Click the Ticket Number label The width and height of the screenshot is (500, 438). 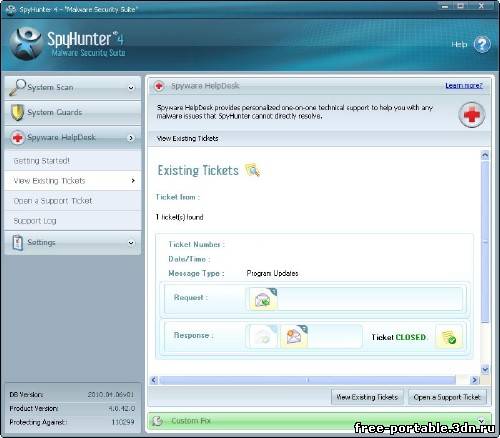[196, 244]
